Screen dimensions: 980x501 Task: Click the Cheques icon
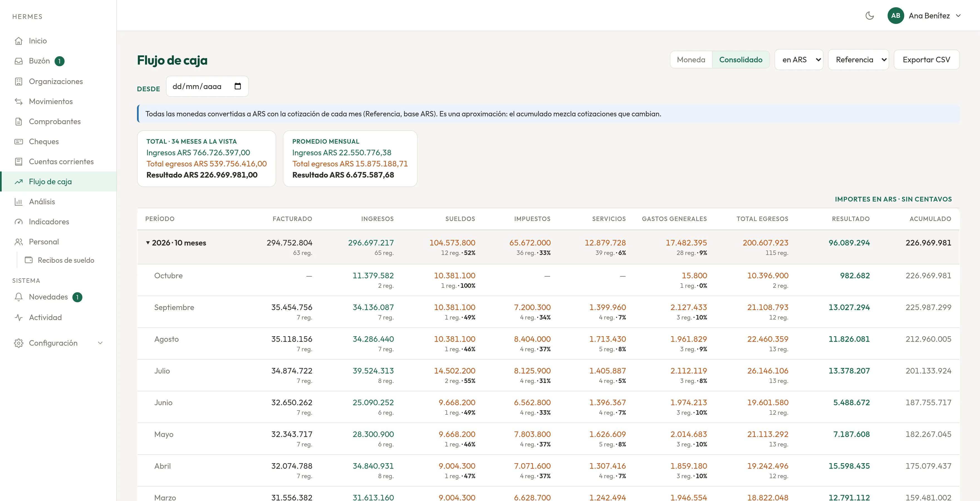(19, 141)
